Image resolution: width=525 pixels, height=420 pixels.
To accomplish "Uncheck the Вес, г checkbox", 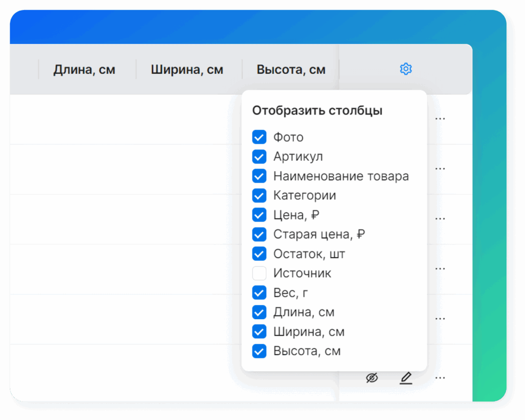I will pyautogui.click(x=259, y=293).
